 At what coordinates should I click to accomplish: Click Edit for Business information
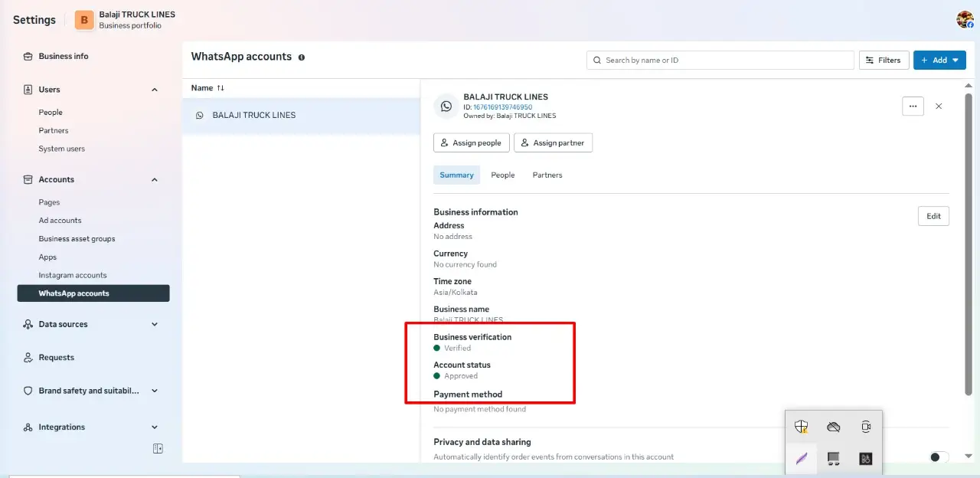tap(933, 216)
